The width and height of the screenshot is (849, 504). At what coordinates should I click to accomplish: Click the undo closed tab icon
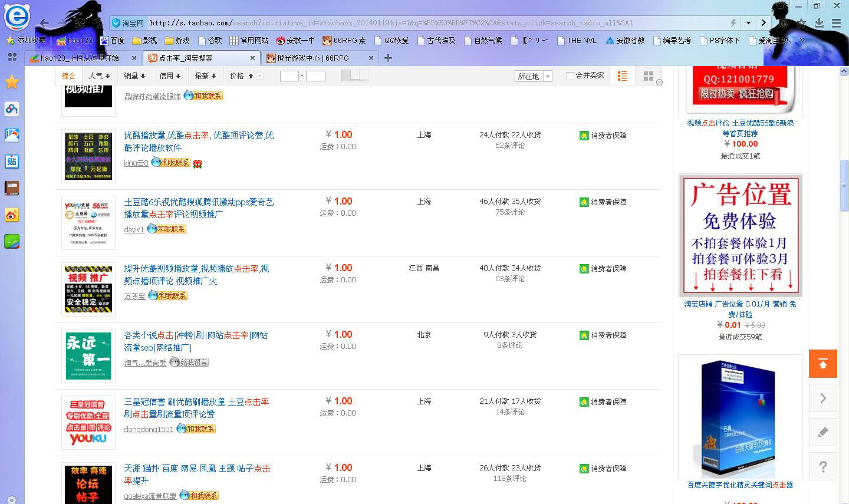coord(98,23)
